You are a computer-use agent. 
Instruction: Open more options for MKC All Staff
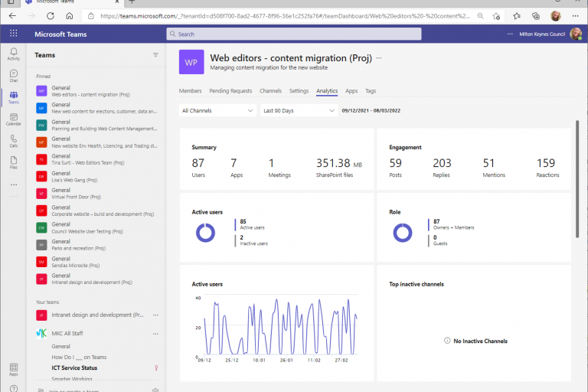tap(155, 334)
